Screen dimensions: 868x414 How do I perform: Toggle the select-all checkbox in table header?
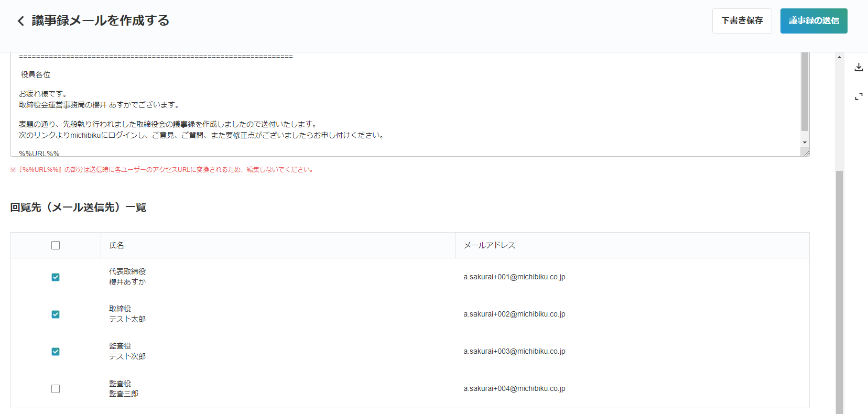coord(56,245)
